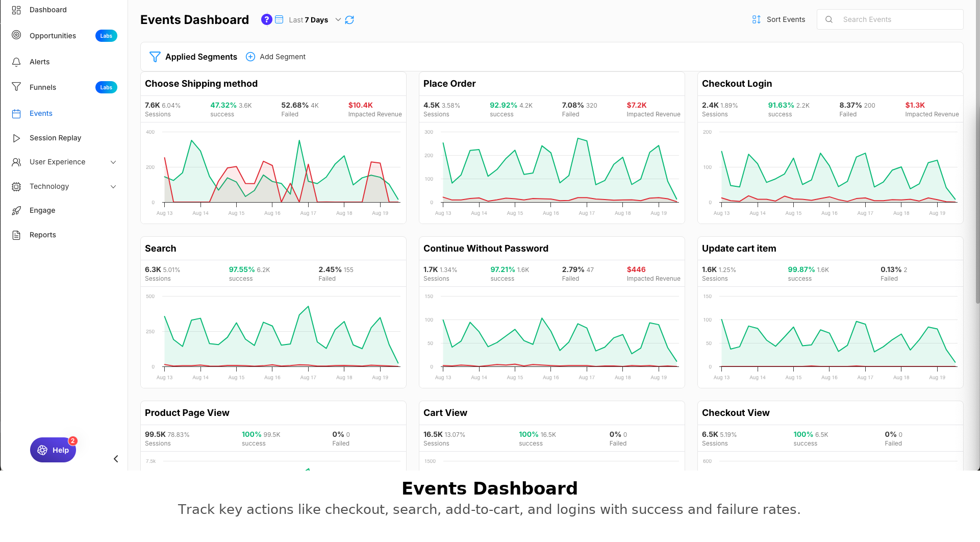Open Session Replay from sidebar
Screen dimensions: 980x542
[x=55, y=138]
